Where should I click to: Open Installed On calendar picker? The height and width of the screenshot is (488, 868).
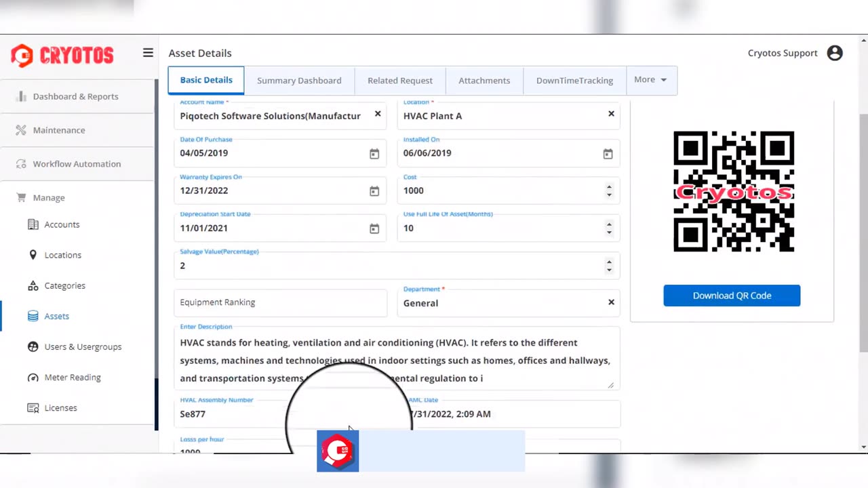point(608,154)
